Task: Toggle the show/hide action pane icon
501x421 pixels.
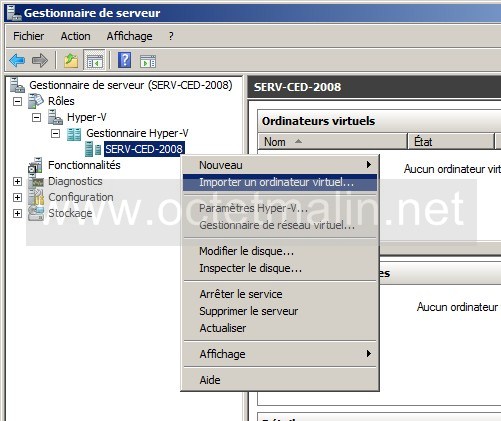Action: [x=148, y=61]
